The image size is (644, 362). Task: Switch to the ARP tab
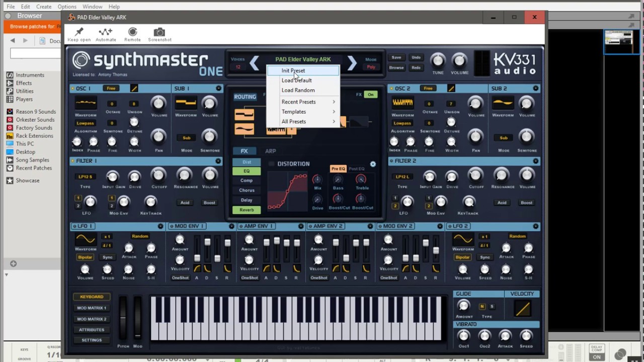tap(270, 151)
